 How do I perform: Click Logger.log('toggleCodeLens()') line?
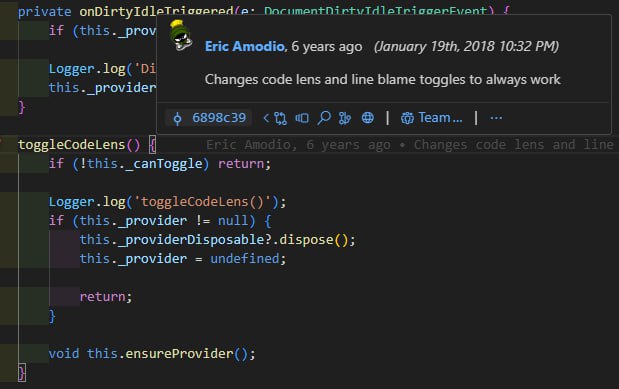click(167, 202)
